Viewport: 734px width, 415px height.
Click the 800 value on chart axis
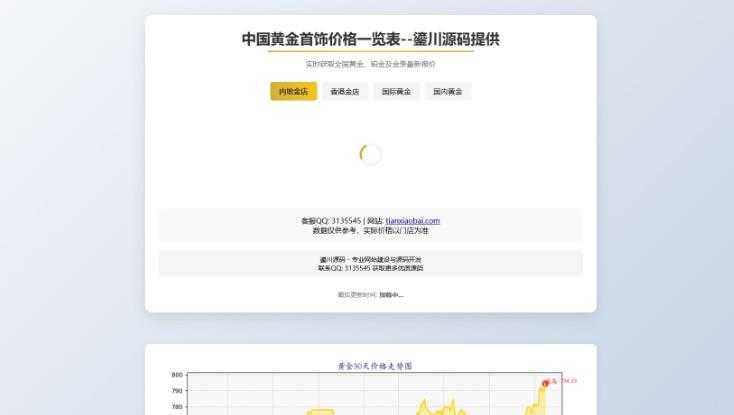(x=177, y=375)
